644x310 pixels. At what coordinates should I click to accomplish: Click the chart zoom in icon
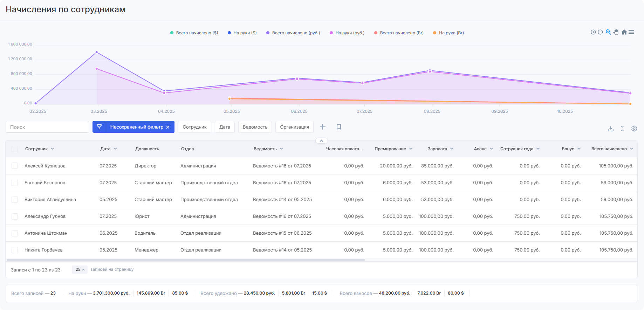coord(593,32)
